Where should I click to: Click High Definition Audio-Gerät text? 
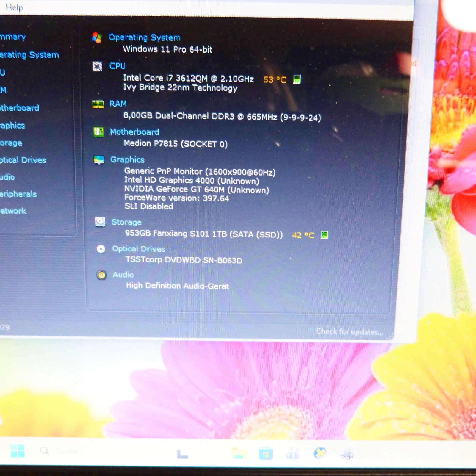pyautogui.click(x=178, y=286)
